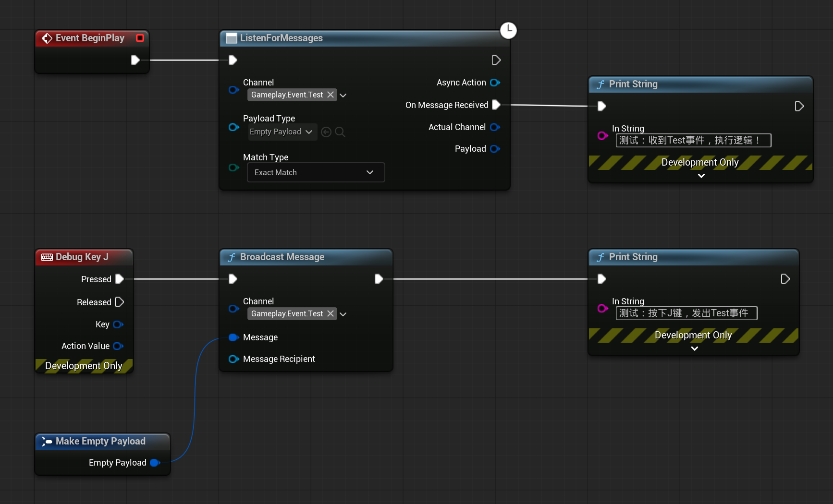The width and height of the screenshot is (833, 504).
Task: Click the browse magnifier icon beside Payload Type
Action: (340, 132)
